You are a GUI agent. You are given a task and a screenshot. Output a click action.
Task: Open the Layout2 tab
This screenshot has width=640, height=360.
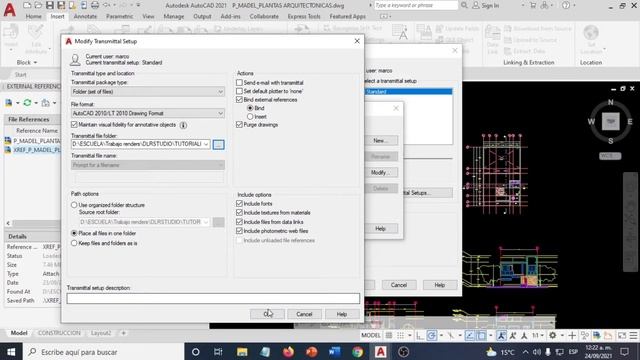pos(101,333)
